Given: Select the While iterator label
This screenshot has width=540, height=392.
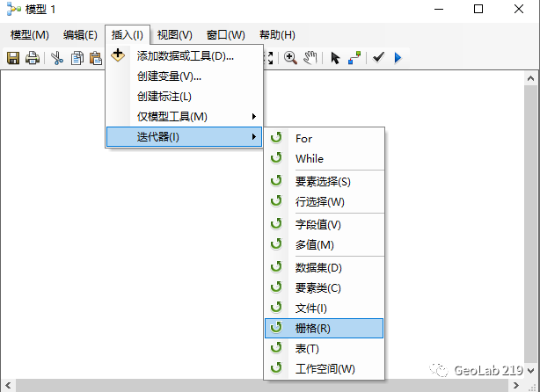Looking at the screenshot, I should [310, 159].
